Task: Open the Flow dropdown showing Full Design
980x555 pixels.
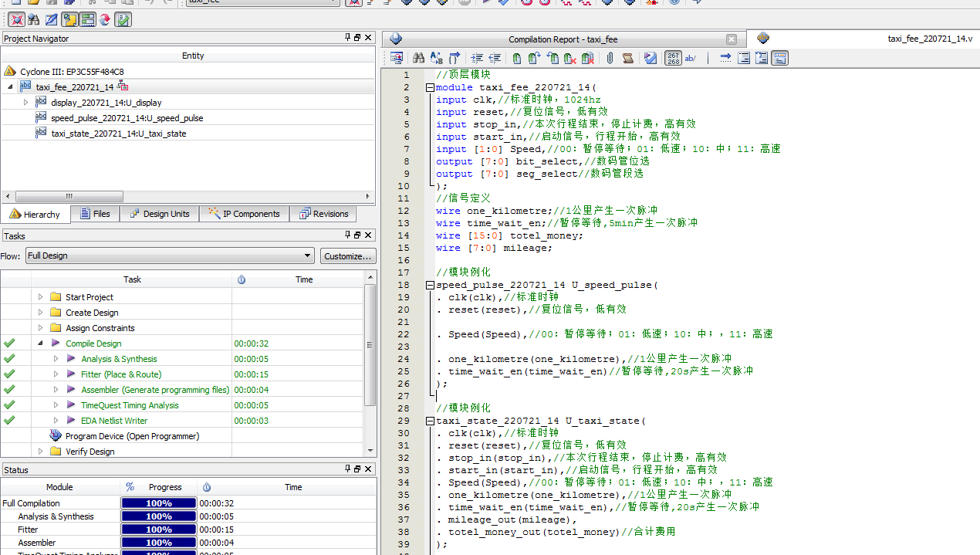Action: pos(169,256)
